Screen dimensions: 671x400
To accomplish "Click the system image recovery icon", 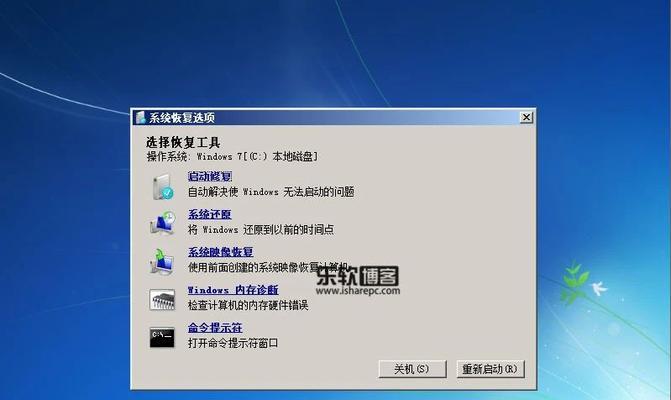I will (162, 261).
